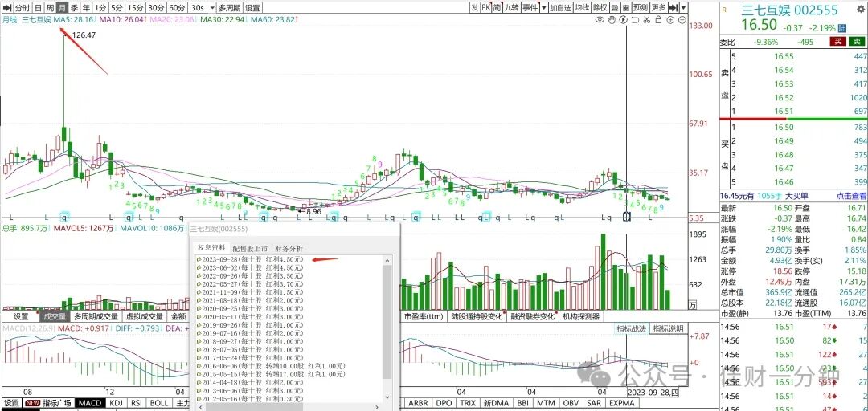Click the zoom-out minus circle icon
The image size is (868, 411).
pyautogui.click(x=682, y=20)
